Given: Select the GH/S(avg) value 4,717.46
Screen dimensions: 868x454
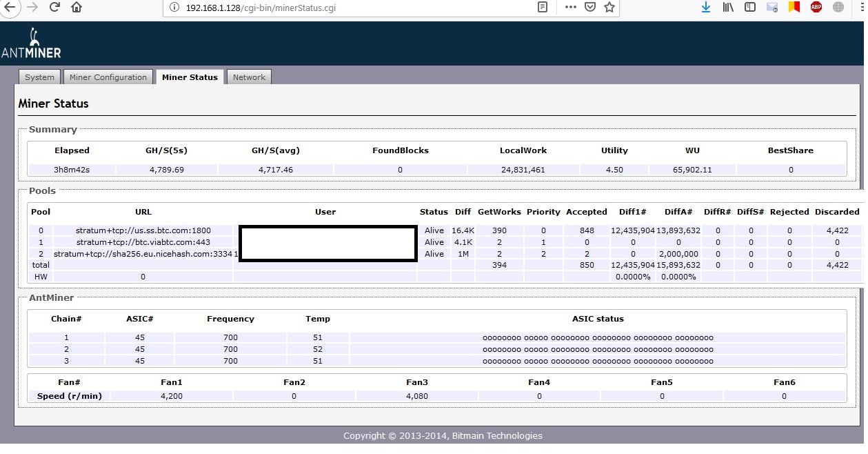Looking at the screenshot, I should [x=275, y=170].
